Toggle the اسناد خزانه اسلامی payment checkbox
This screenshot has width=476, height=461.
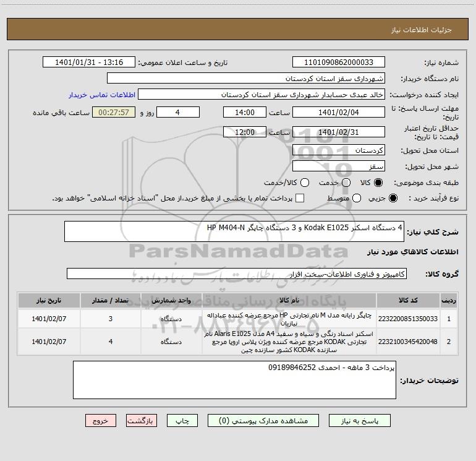point(300,198)
